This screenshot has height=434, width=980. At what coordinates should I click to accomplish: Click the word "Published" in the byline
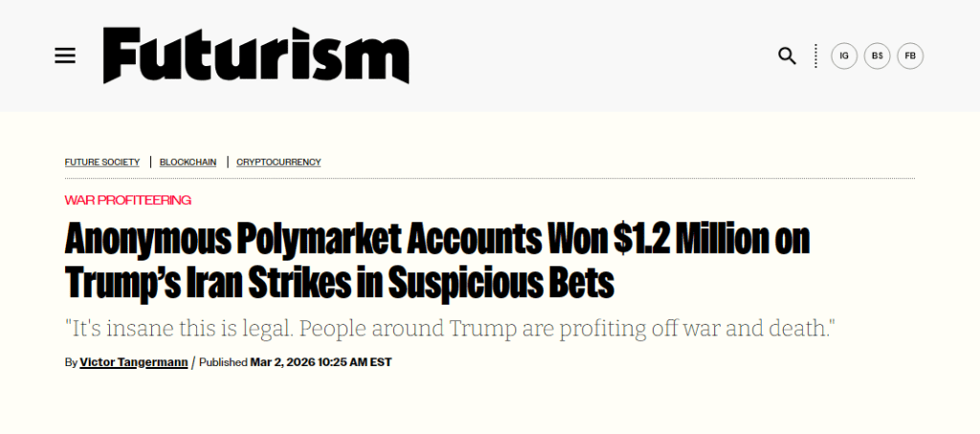tap(223, 362)
